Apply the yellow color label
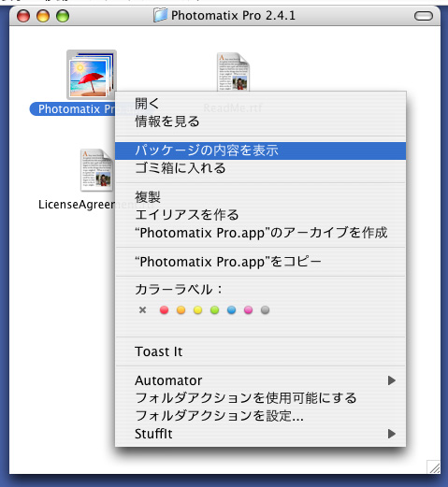The height and width of the screenshot is (487, 448). (x=197, y=309)
